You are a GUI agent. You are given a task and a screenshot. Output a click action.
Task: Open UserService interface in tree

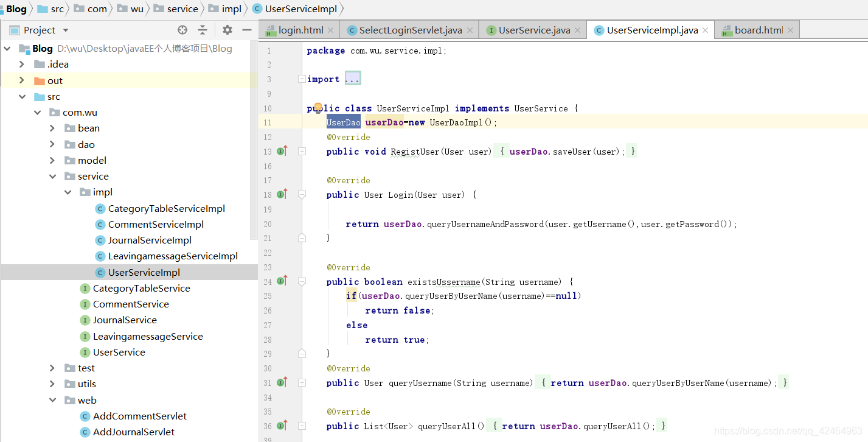[x=113, y=352]
